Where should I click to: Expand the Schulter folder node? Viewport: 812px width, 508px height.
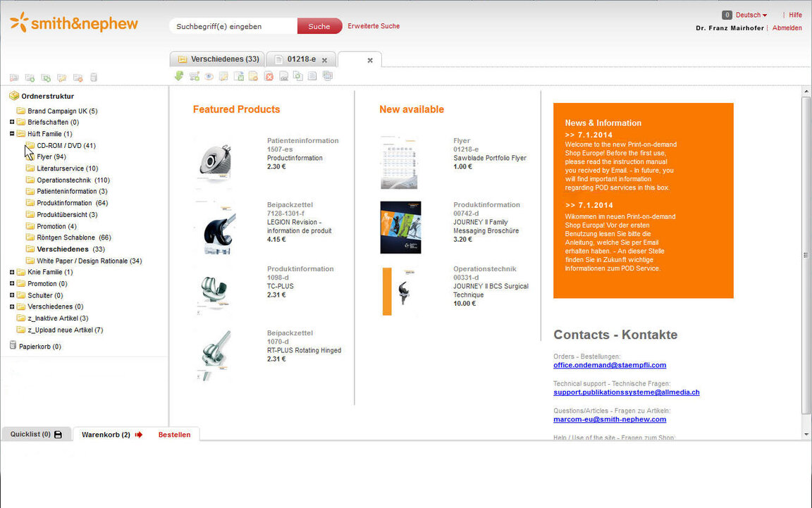coord(12,295)
